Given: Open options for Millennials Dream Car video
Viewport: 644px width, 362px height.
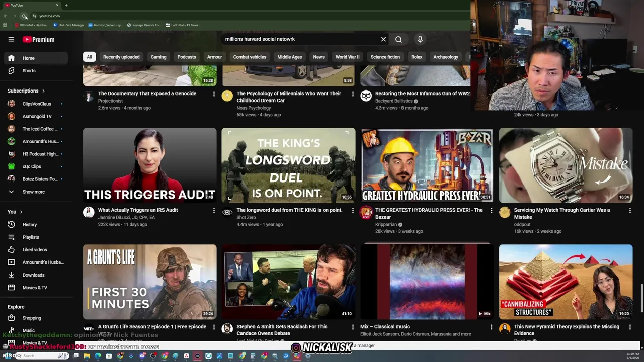Looking at the screenshot, I should (353, 94).
